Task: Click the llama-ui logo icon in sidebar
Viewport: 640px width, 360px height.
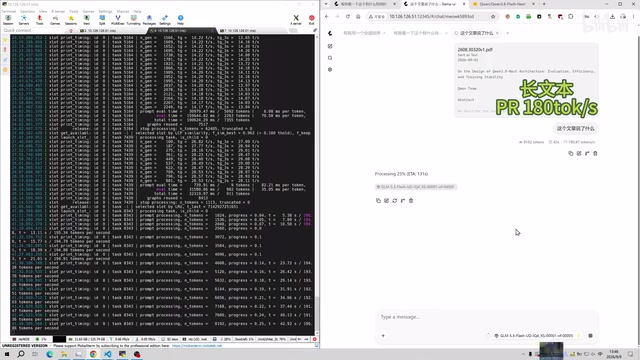Action: 330,33
